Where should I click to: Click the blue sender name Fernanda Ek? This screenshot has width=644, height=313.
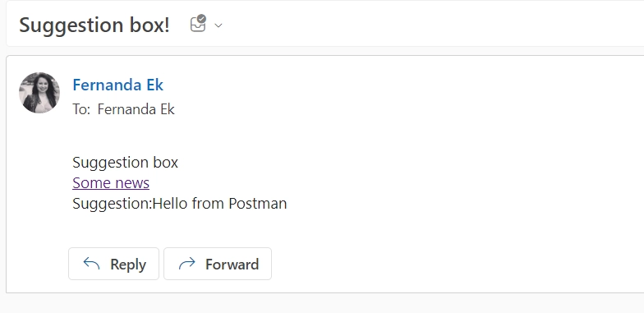click(118, 85)
